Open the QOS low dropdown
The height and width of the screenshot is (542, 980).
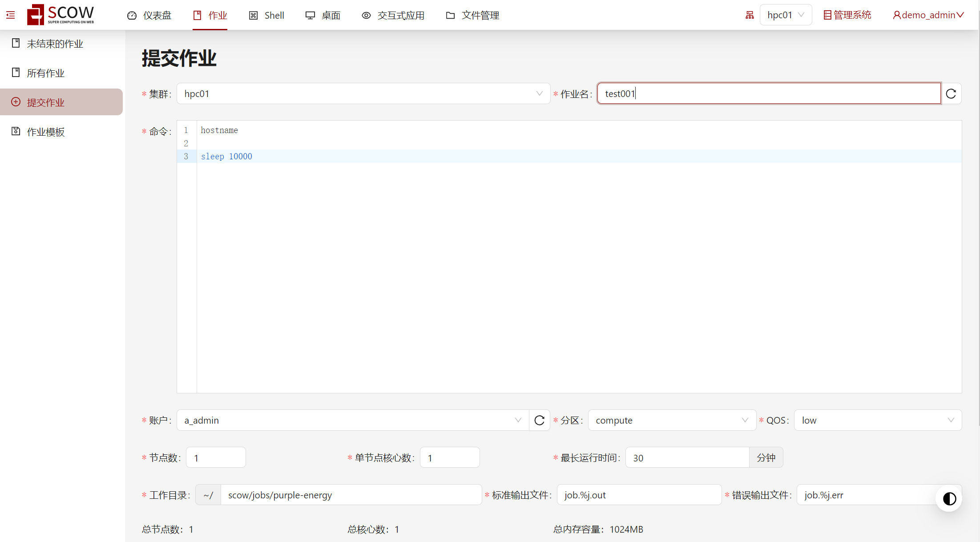point(877,421)
